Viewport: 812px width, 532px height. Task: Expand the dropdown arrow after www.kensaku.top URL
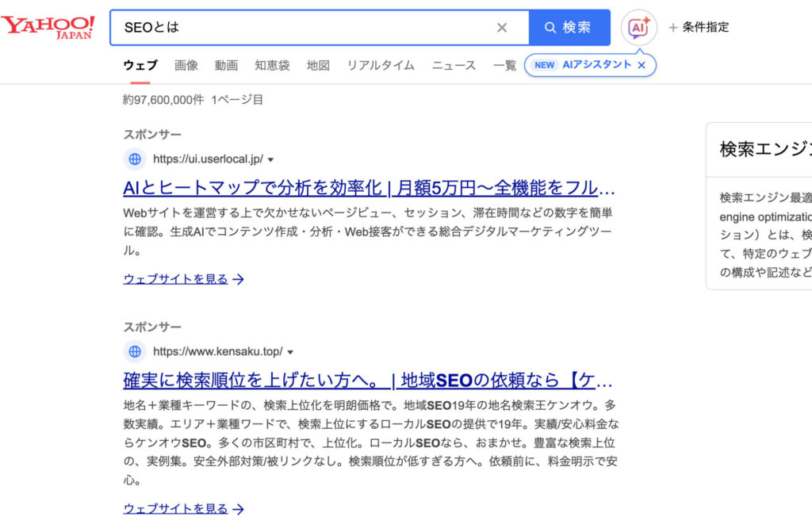coord(290,353)
